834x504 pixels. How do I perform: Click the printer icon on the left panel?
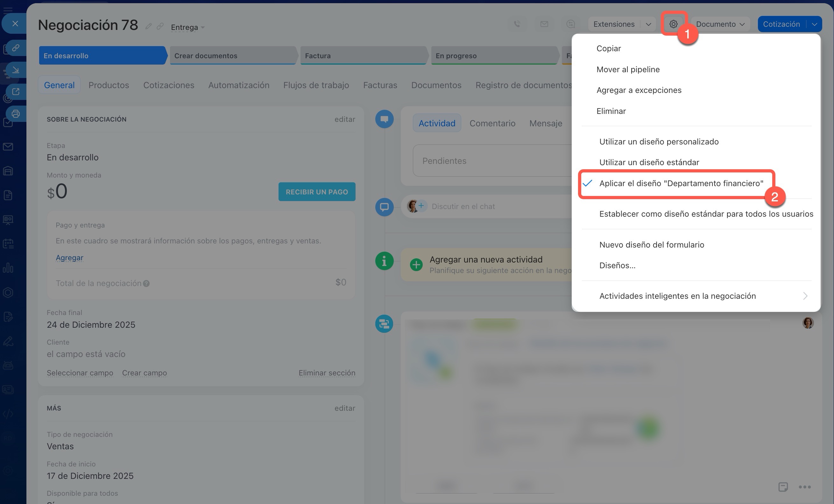(16, 114)
